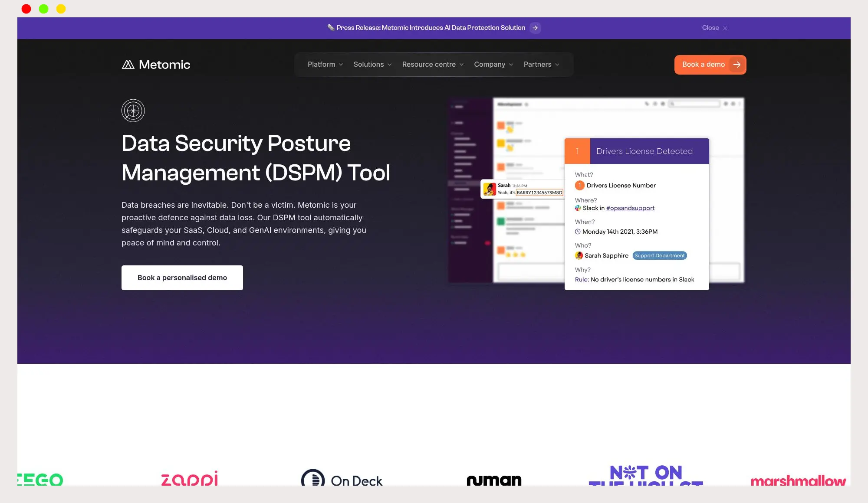Open the Partners menu
Screen dimensions: 868x503
(x=541, y=65)
